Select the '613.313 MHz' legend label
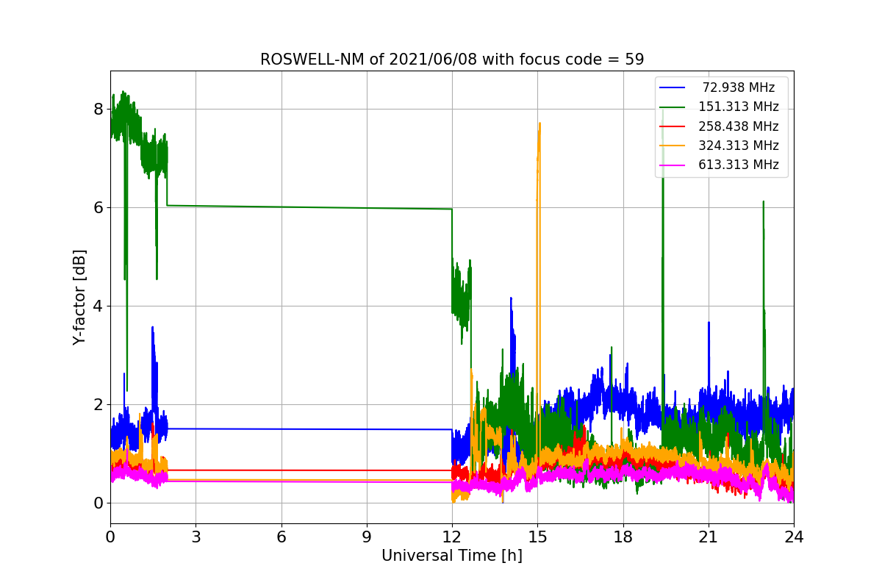 click(x=739, y=165)
